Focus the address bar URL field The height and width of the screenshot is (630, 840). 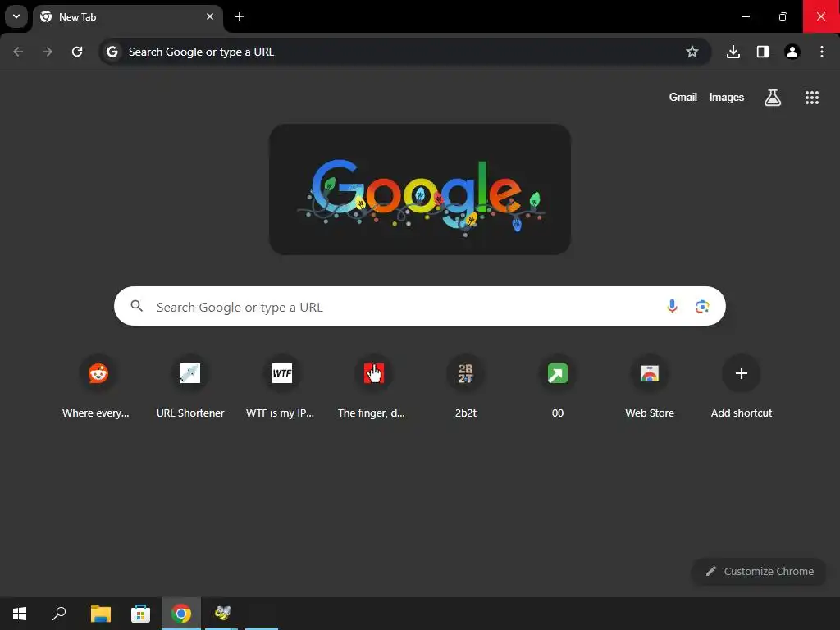pos(405,52)
